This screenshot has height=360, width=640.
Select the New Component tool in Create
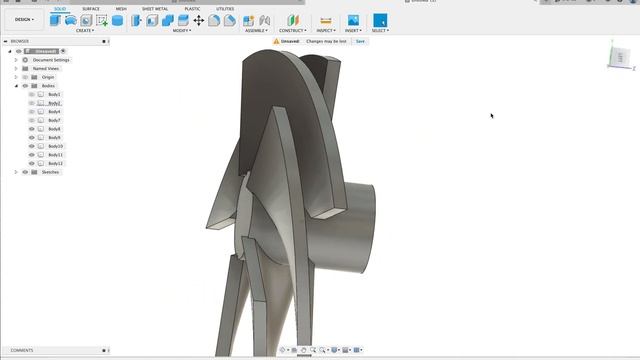tap(55, 20)
